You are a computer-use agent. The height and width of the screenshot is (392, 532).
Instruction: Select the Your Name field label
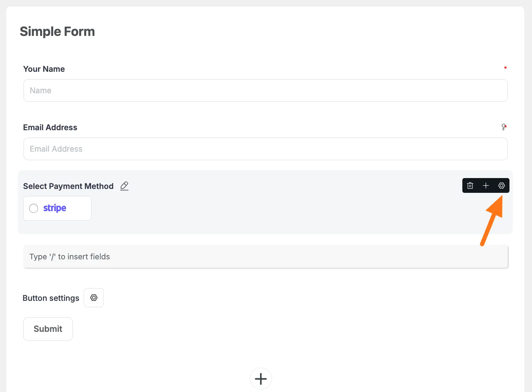(x=44, y=69)
